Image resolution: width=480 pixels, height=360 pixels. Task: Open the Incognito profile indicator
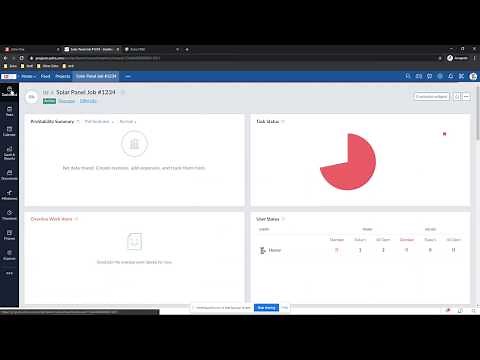pyautogui.click(x=457, y=58)
